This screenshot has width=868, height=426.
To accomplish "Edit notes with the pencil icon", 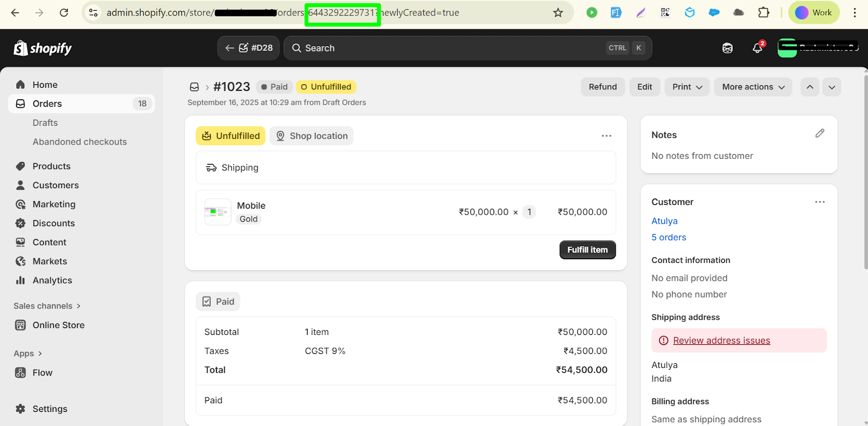I will (820, 133).
